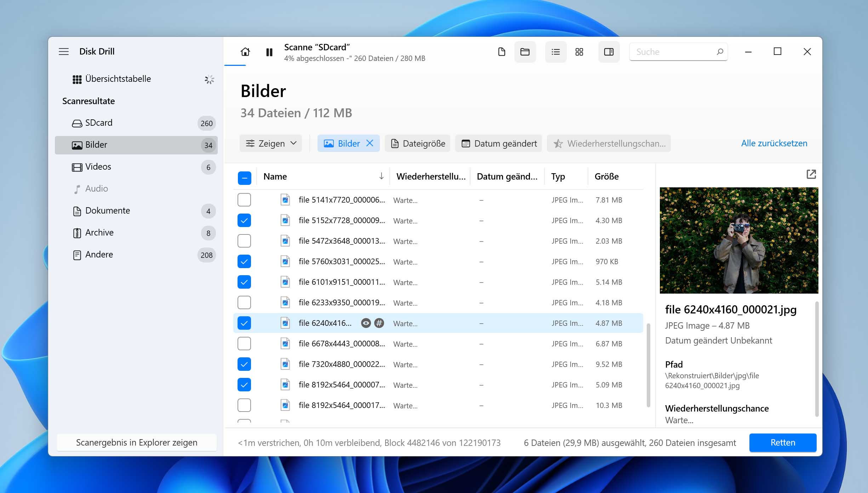The image size is (868, 493).
Task: Select SDcard in scan results
Action: click(x=136, y=123)
